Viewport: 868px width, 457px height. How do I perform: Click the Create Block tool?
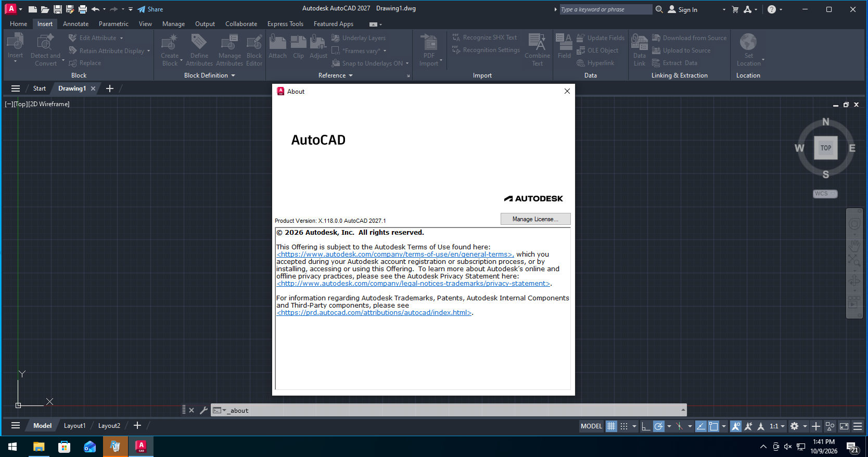(x=169, y=50)
